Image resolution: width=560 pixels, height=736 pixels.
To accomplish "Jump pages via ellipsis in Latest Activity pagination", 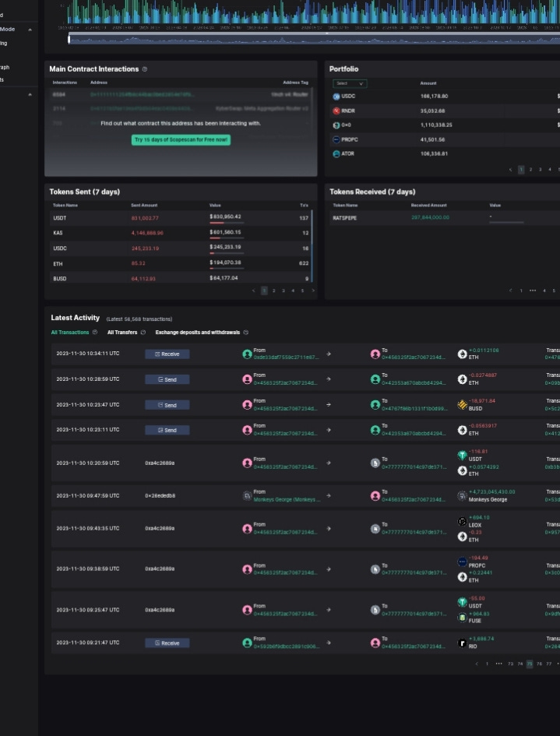I will pyautogui.click(x=498, y=664).
